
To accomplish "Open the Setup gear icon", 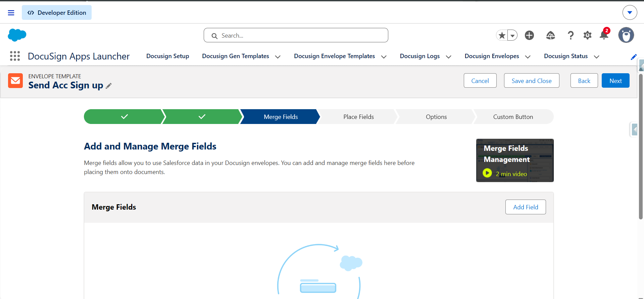I will click(587, 35).
